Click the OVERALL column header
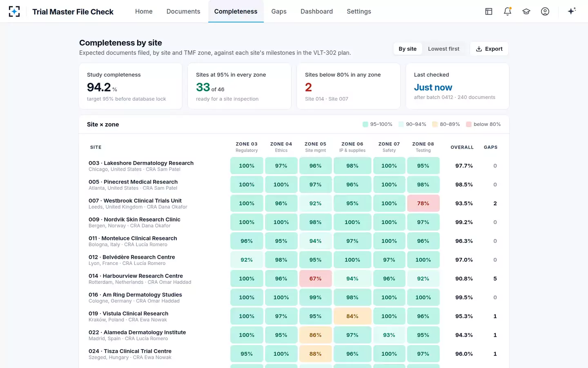588x368 pixels. [462, 147]
